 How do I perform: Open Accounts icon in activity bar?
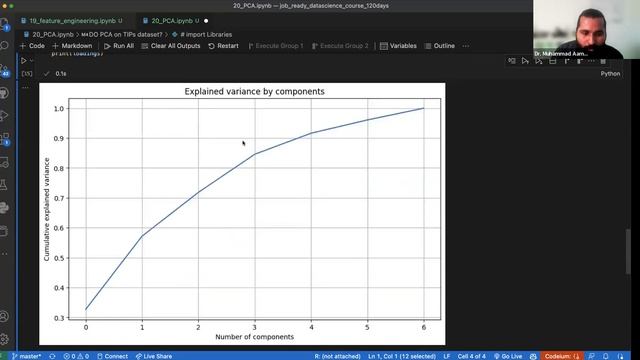[x=4, y=316]
